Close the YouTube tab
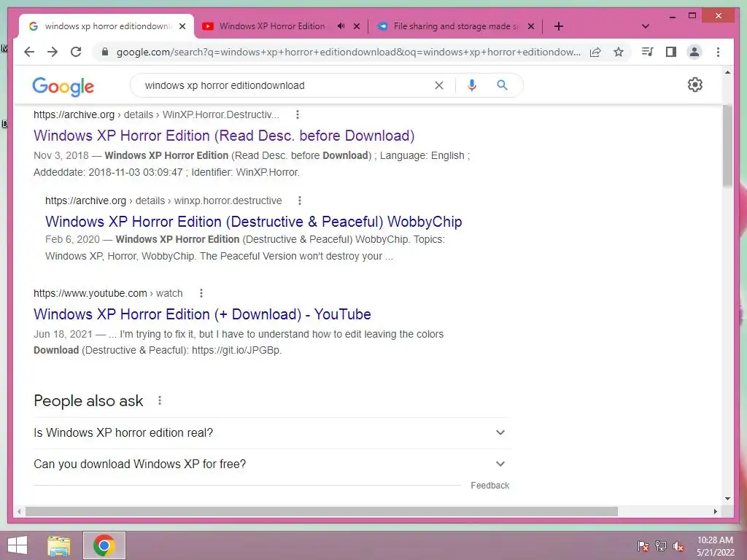Image resolution: width=747 pixels, height=560 pixels. pos(356,26)
